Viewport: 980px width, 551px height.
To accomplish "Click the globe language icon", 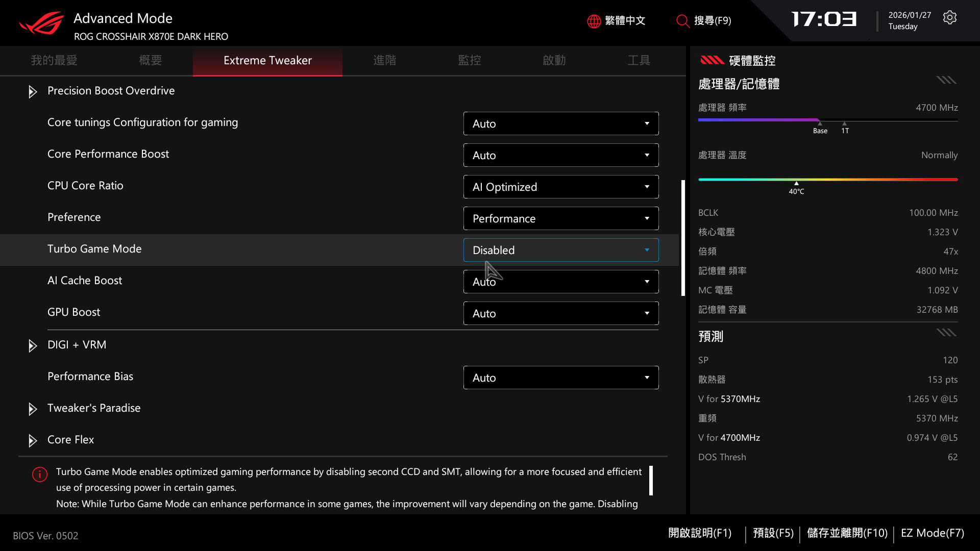I will 594,21.
